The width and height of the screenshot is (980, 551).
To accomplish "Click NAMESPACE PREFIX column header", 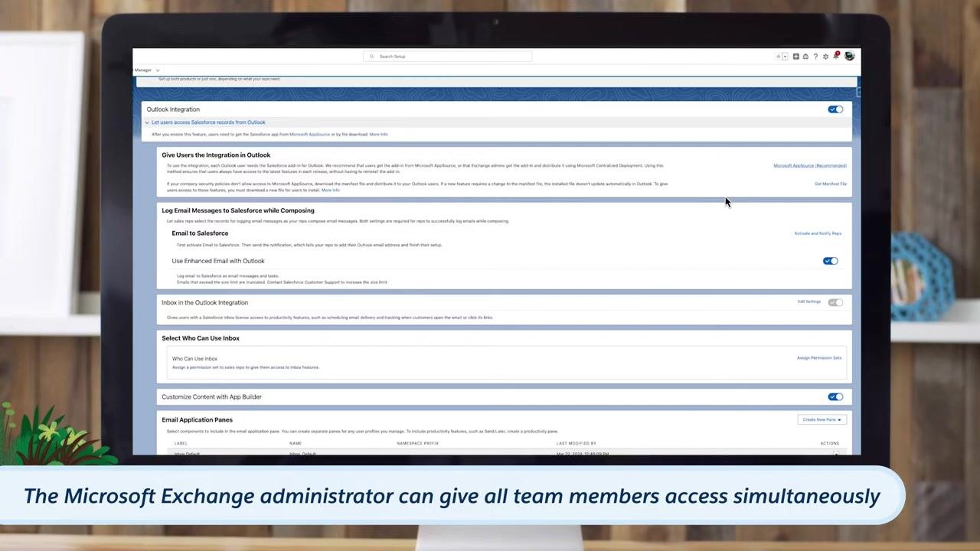I will [x=418, y=444].
